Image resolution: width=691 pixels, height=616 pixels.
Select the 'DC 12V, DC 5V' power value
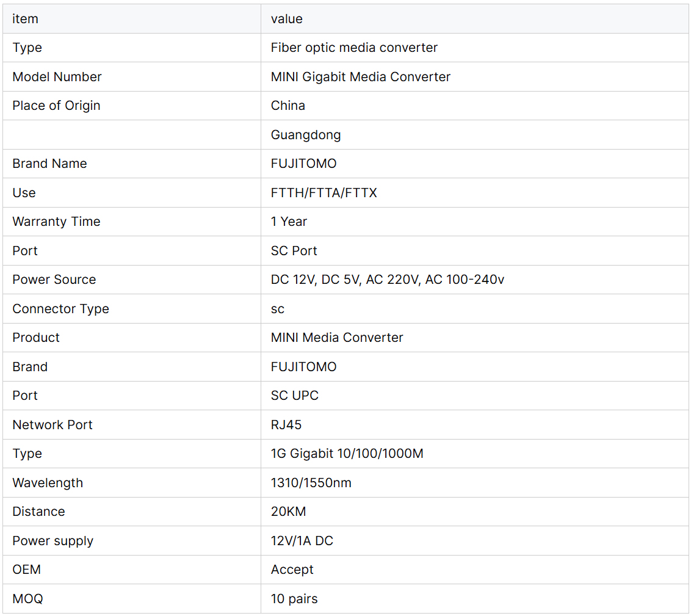tap(315, 280)
